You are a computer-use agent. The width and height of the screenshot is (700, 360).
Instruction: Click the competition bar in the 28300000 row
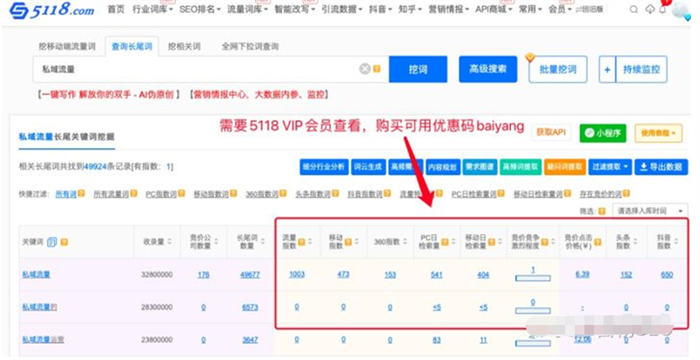click(x=533, y=310)
